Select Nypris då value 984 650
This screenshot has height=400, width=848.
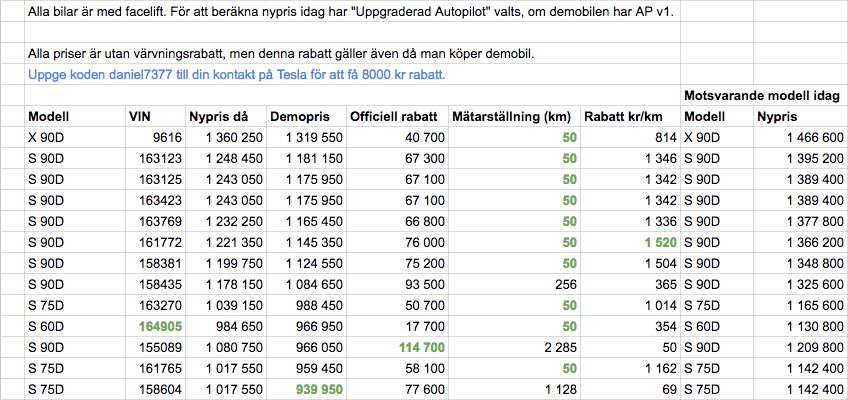point(226,326)
